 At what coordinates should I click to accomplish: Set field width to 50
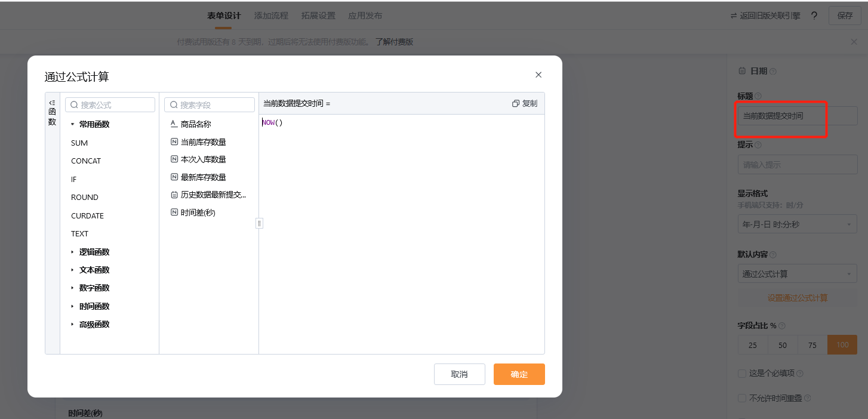pyautogui.click(x=783, y=345)
